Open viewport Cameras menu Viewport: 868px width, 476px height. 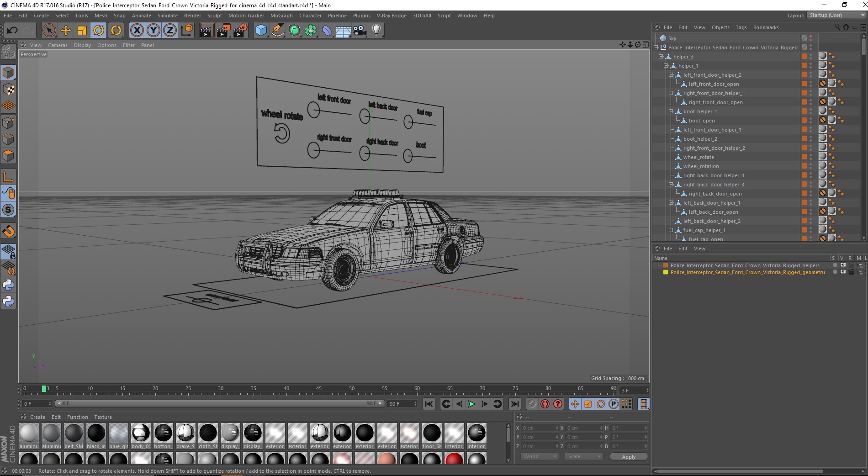pos(58,45)
